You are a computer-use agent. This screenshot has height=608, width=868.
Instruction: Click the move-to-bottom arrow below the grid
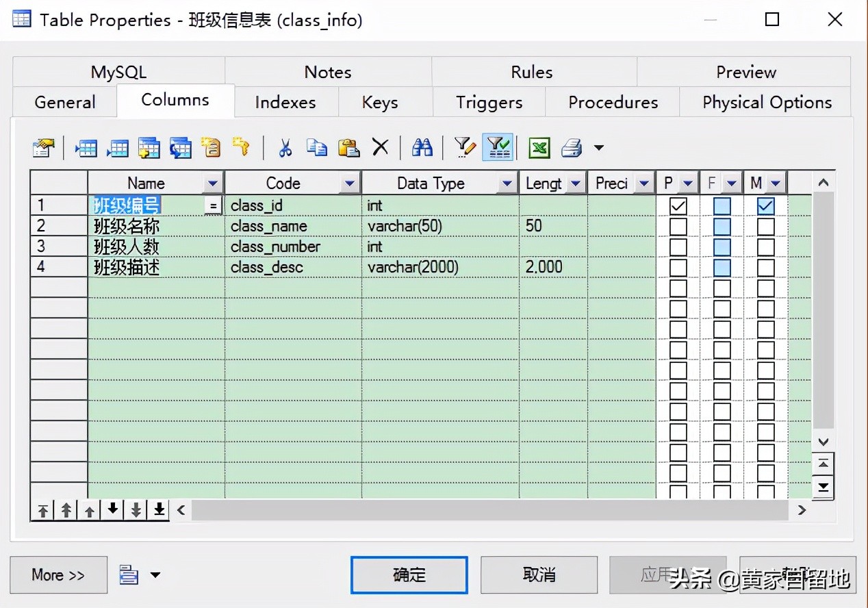coord(158,509)
